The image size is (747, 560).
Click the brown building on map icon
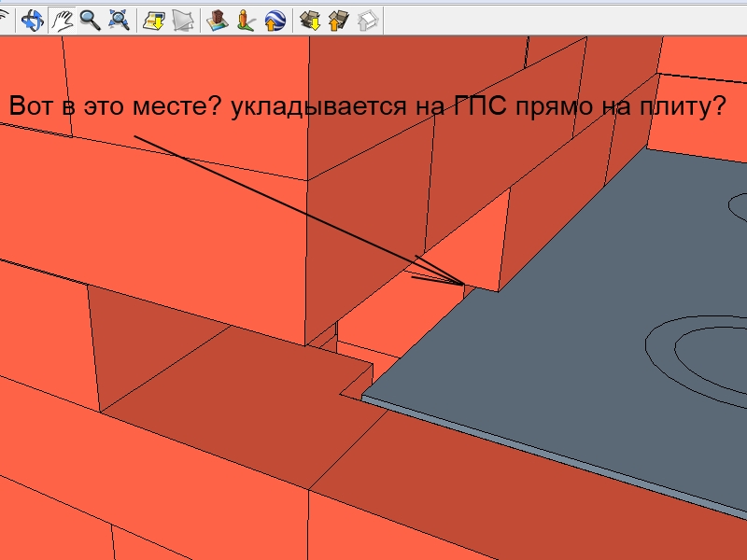point(218,20)
